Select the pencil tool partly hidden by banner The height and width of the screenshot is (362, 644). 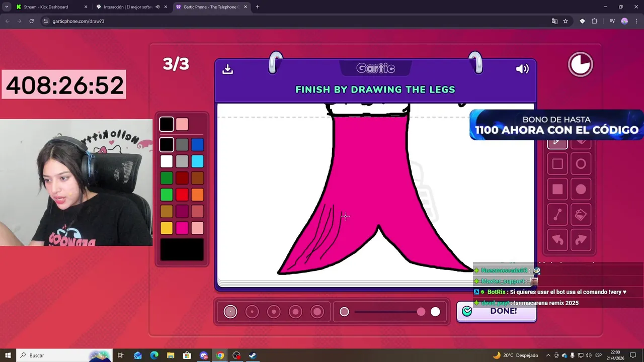click(x=557, y=144)
